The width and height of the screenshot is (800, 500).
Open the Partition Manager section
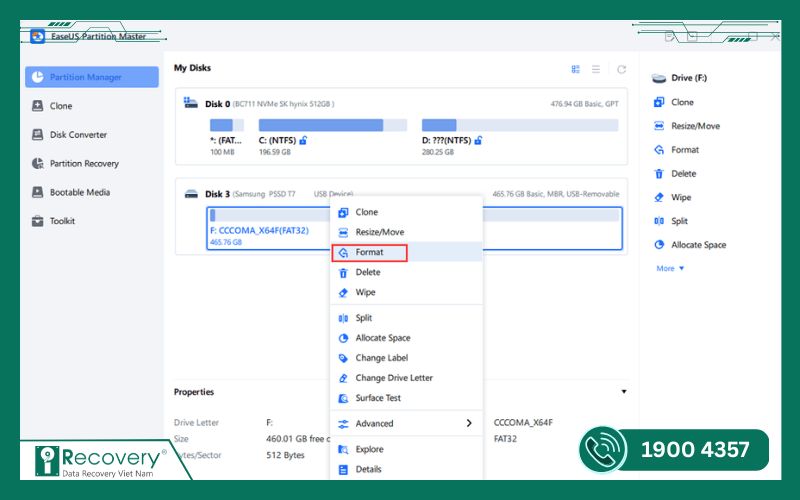coord(92,77)
